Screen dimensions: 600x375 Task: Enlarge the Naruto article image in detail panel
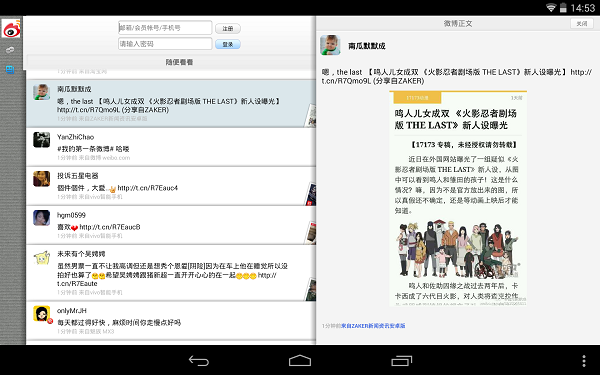click(x=458, y=198)
